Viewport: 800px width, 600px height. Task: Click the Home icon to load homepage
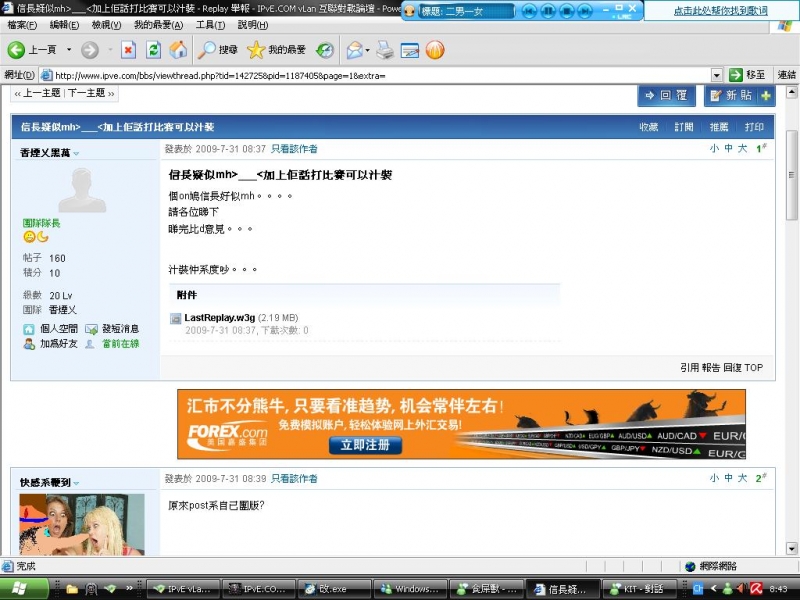coord(179,51)
